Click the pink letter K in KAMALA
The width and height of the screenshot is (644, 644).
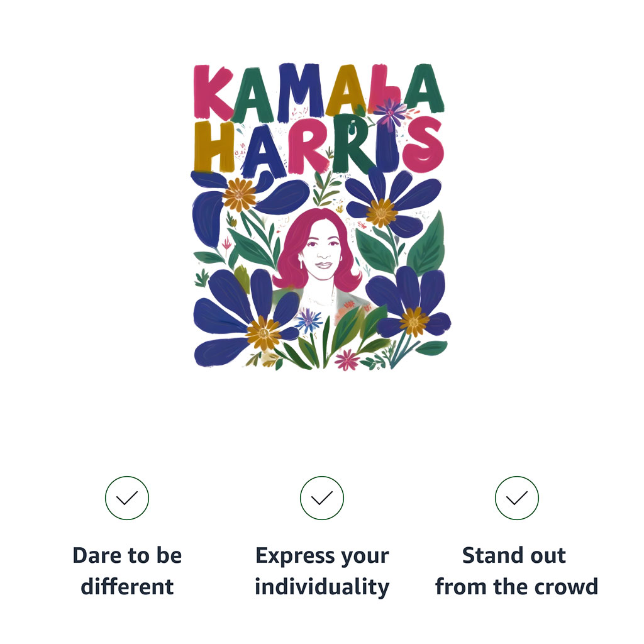213,92
